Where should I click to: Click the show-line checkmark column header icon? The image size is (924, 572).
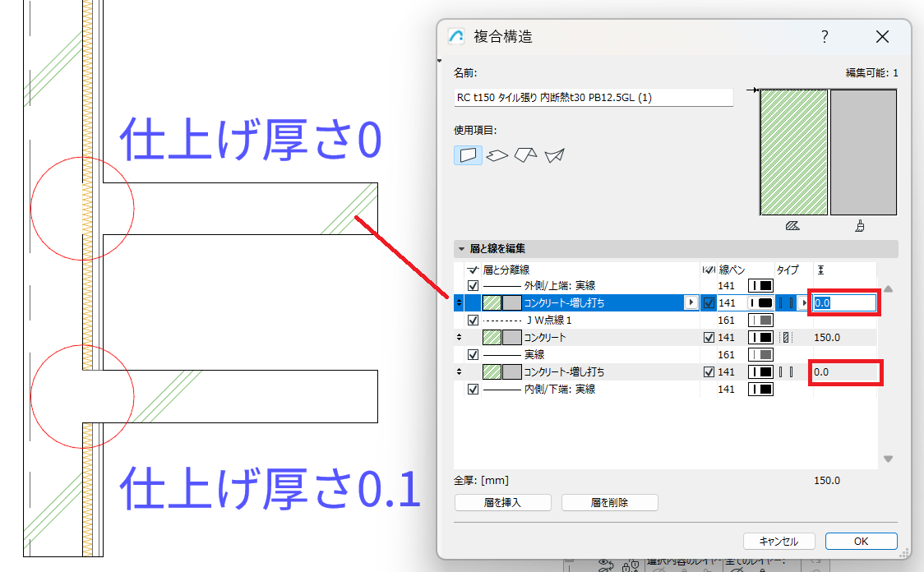pyautogui.click(x=473, y=270)
